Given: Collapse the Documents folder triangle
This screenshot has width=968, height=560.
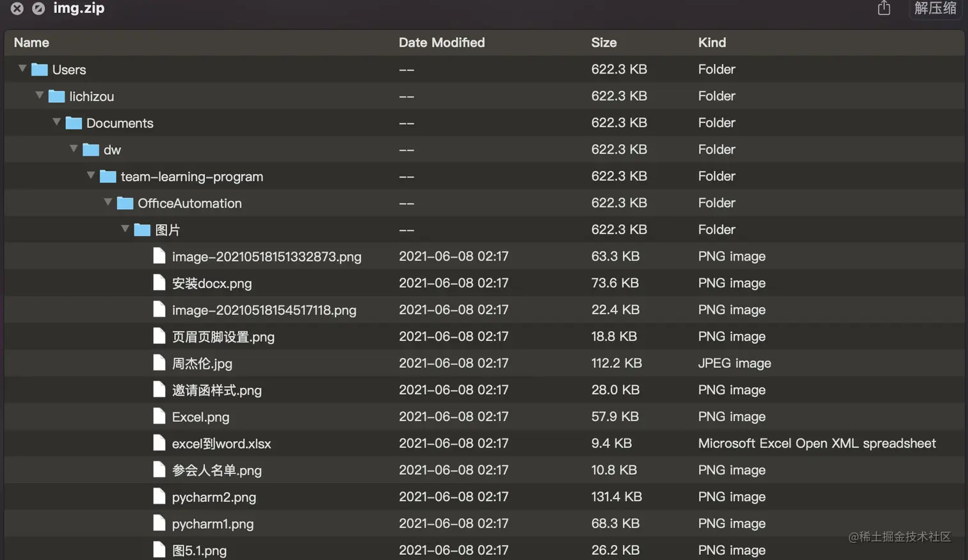Looking at the screenshot, I should (57, 122).
